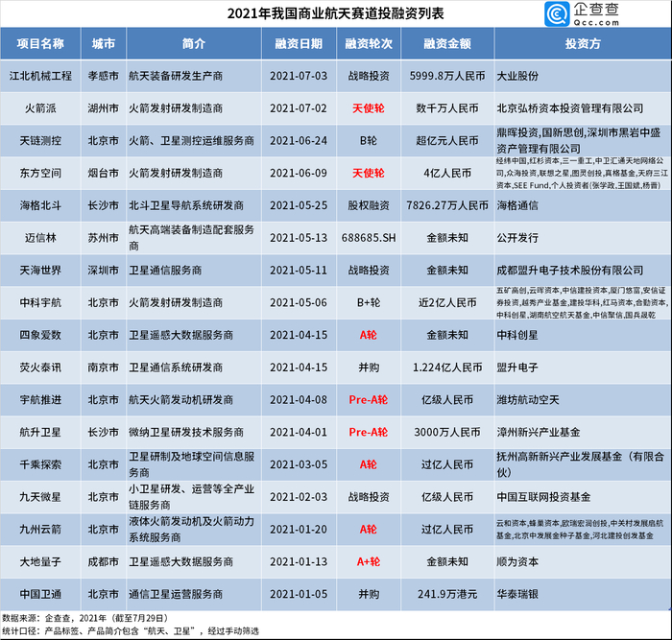This screenshot has height=640, width=672.
Task: Select the 火箭派 project name cell
Action: 40,108
